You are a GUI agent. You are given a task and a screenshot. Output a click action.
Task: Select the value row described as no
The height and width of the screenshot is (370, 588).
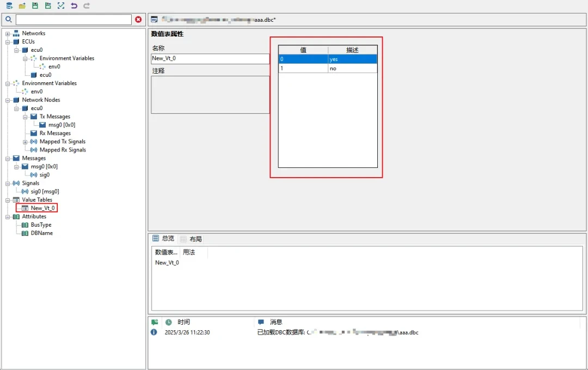pos(327,69)
